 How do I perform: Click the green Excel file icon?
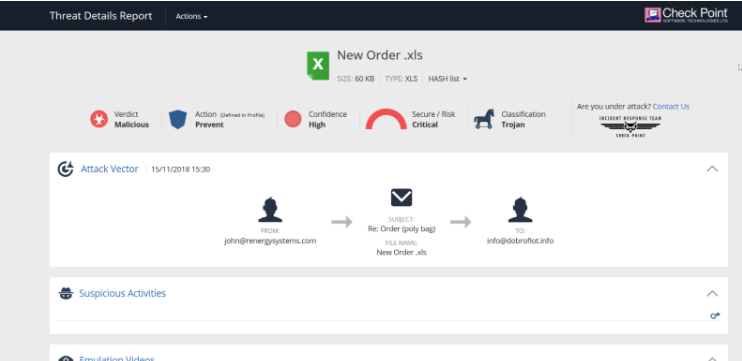point(318,65)
